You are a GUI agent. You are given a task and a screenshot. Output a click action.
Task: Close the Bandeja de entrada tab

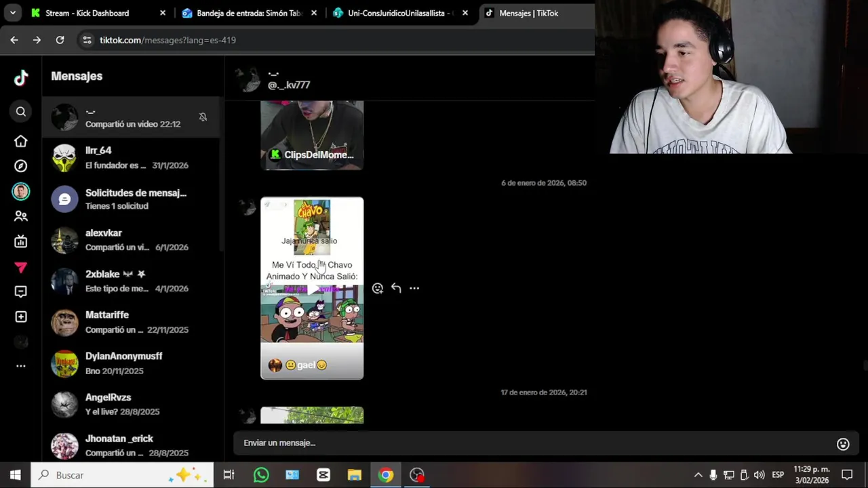click(314, 13)
